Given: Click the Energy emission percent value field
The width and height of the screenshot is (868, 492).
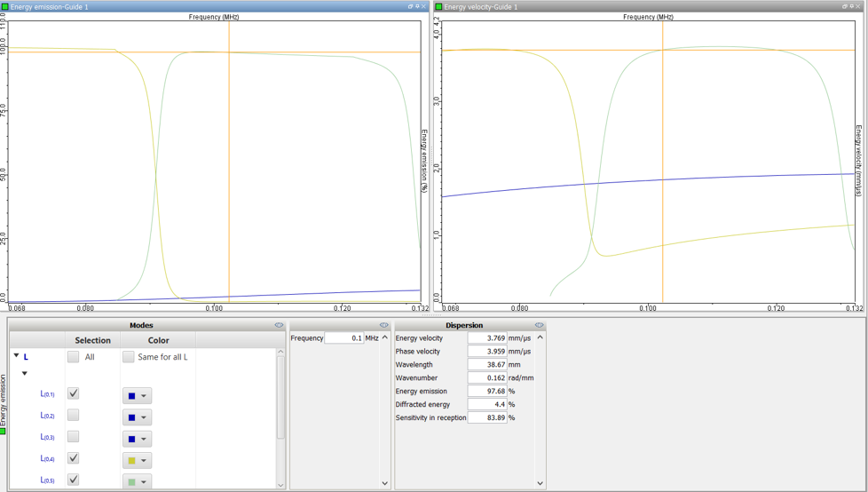Looking at the screenshot, I should pyautogui.click(x=487, y=391).
